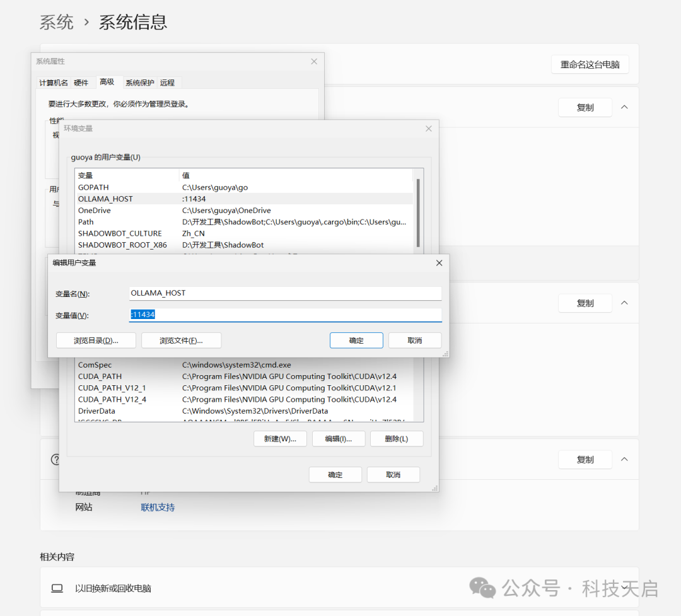The height and width of the screenshot is (616, 681).
Task: Click the user variables list scrollbar
Action: pos(417,211)
